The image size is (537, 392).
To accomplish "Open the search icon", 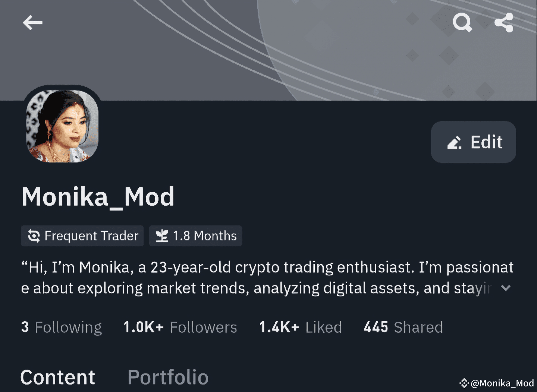I will (462, 23).
